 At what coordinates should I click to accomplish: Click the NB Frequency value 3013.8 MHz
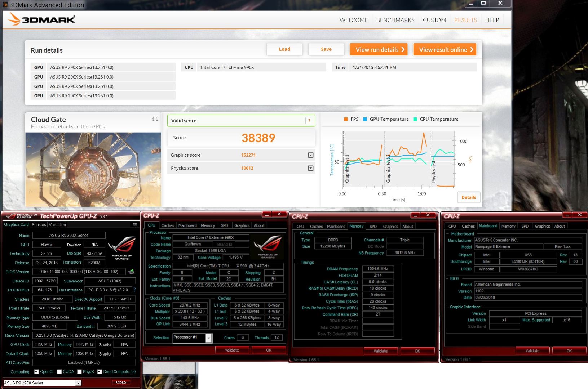[x=405, y=253]
